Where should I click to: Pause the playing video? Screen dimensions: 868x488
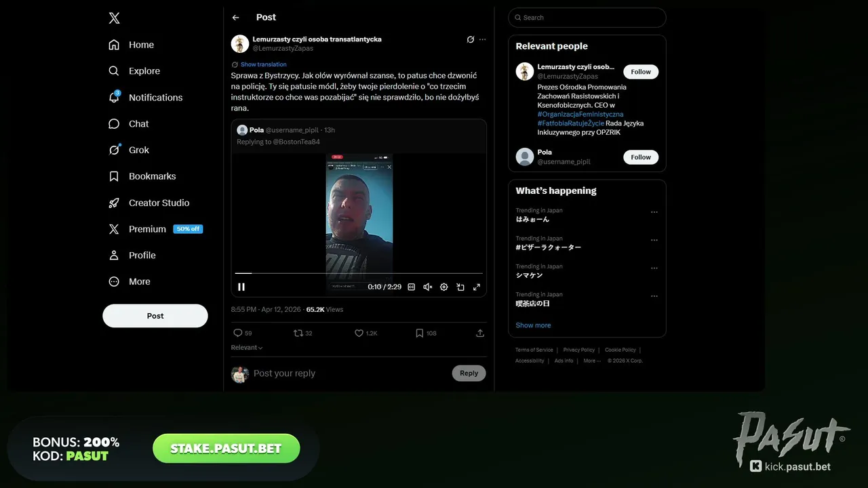tap(241, 287)
